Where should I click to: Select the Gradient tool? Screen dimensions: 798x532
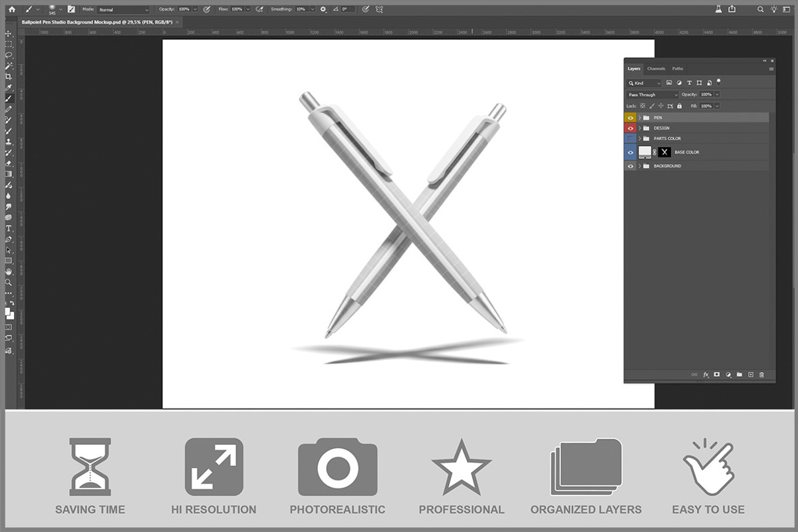(9, 174)
